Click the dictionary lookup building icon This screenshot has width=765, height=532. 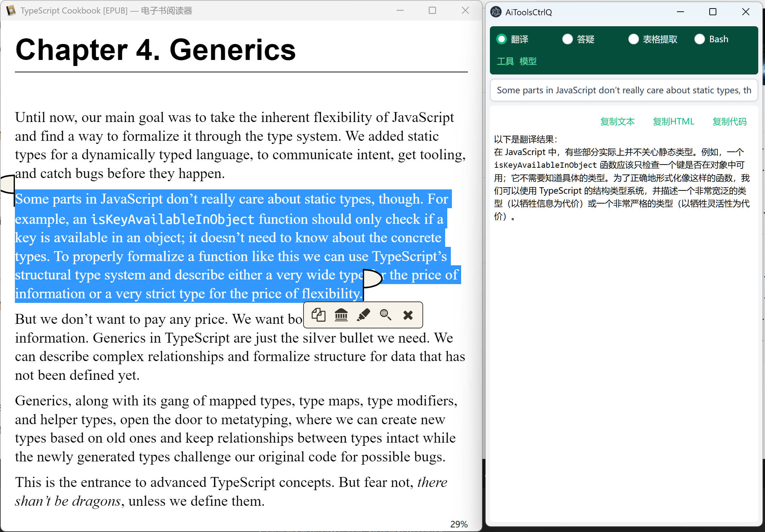click(x=341, y=315)
